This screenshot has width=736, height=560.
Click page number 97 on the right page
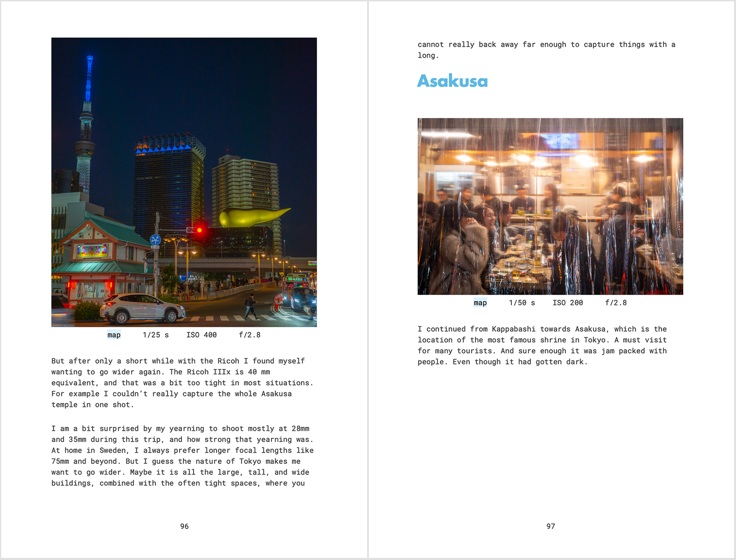click(550, 526)
